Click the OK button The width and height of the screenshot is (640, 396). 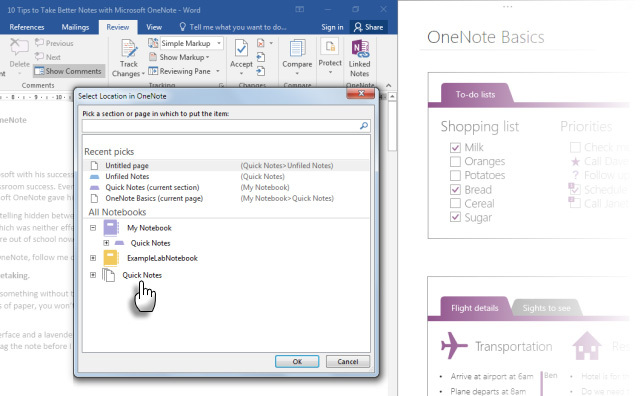click(x=297, y=362)
